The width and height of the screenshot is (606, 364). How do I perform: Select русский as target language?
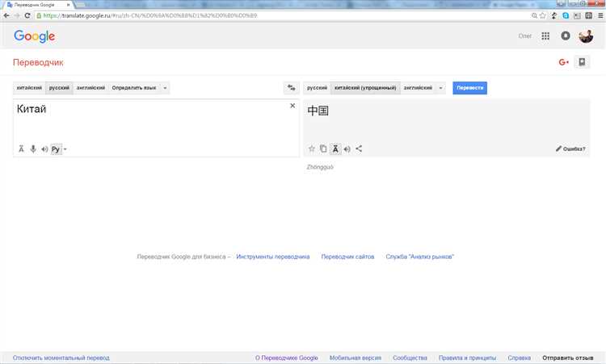point(317,88)
